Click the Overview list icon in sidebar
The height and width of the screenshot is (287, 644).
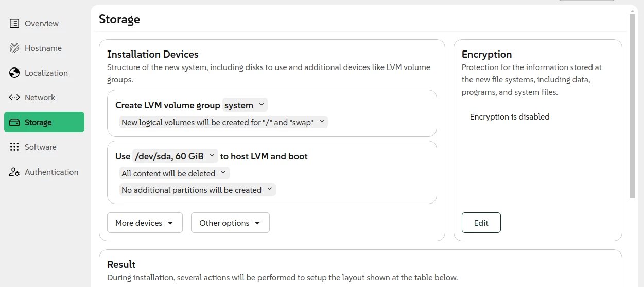[x=14, y=23]
